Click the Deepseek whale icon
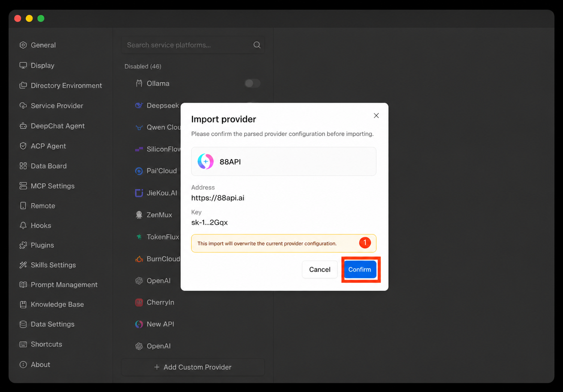 [x=139, y=106]
